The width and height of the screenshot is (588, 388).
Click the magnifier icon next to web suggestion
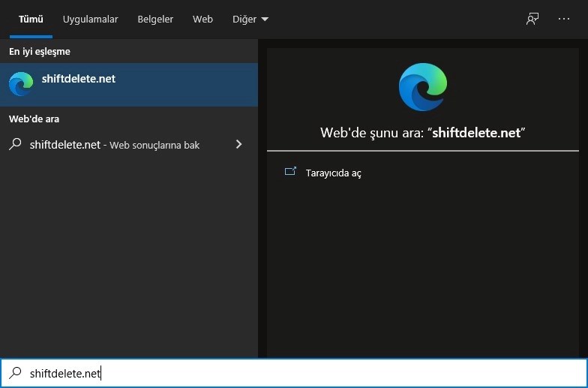(15, 144)
